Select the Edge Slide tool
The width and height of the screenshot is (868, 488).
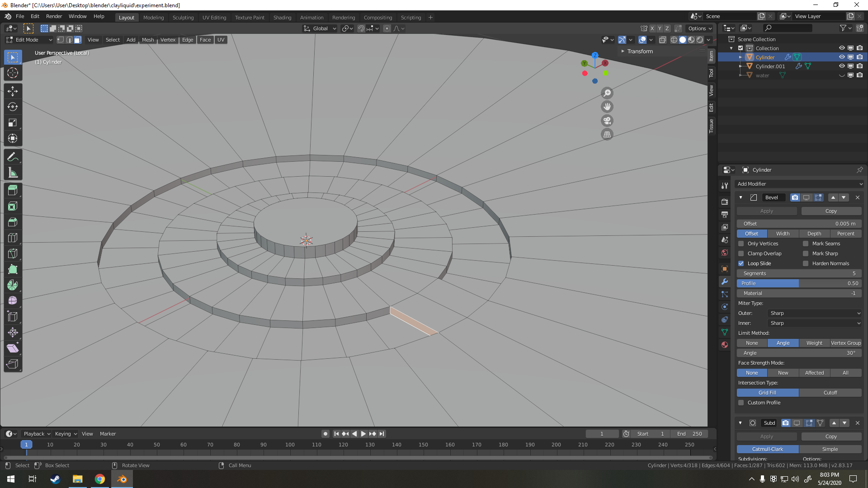13,317
